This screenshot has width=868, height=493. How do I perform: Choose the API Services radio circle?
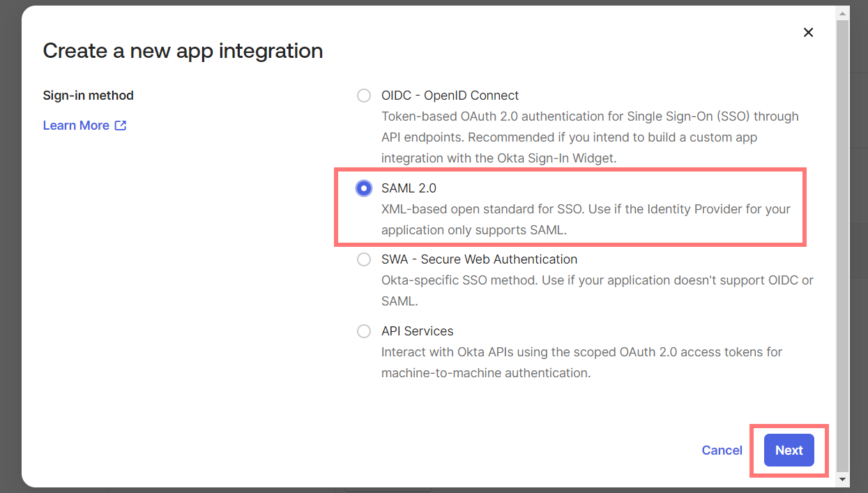pos(364,331)
